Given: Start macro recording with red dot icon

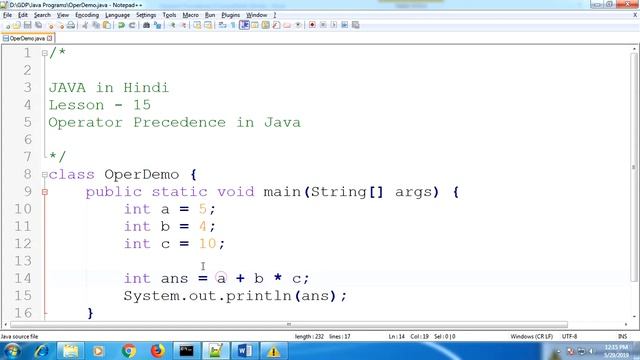Looking at the screenshot, I should pos(312,25).
